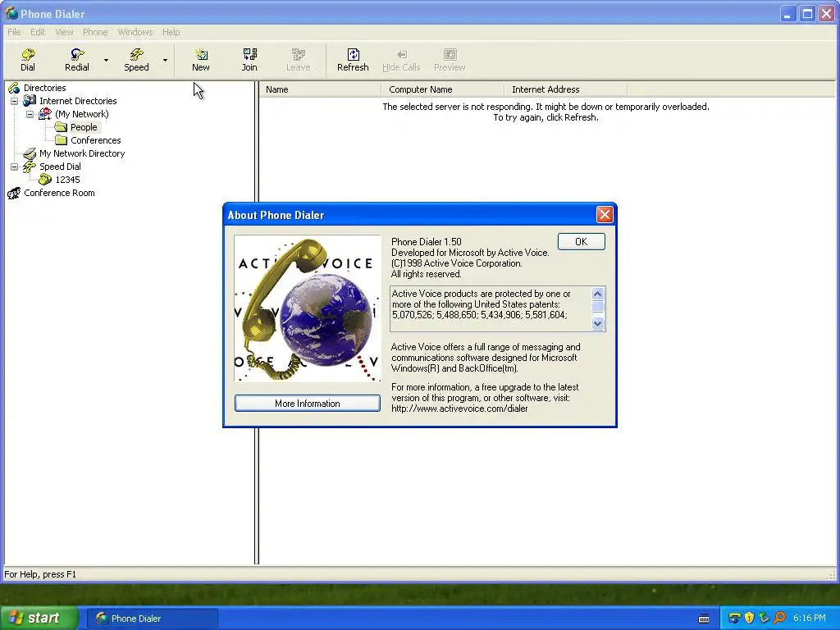Click the patents scrollbar thumb
840x630 pixels.
598,307
